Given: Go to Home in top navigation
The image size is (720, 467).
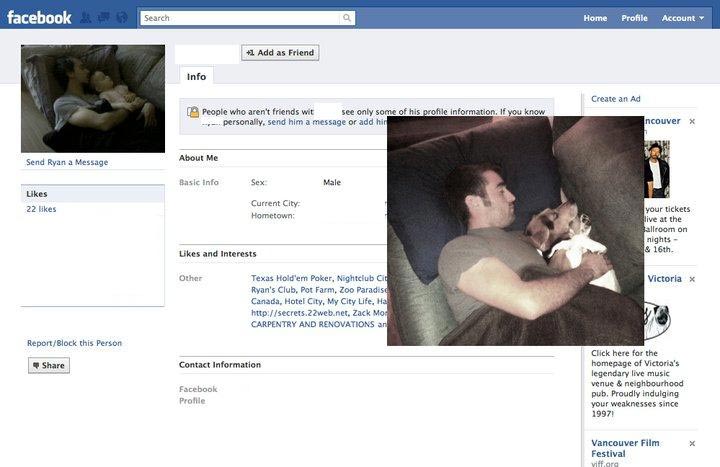Looking at the screenshot, I should [595, 18].
